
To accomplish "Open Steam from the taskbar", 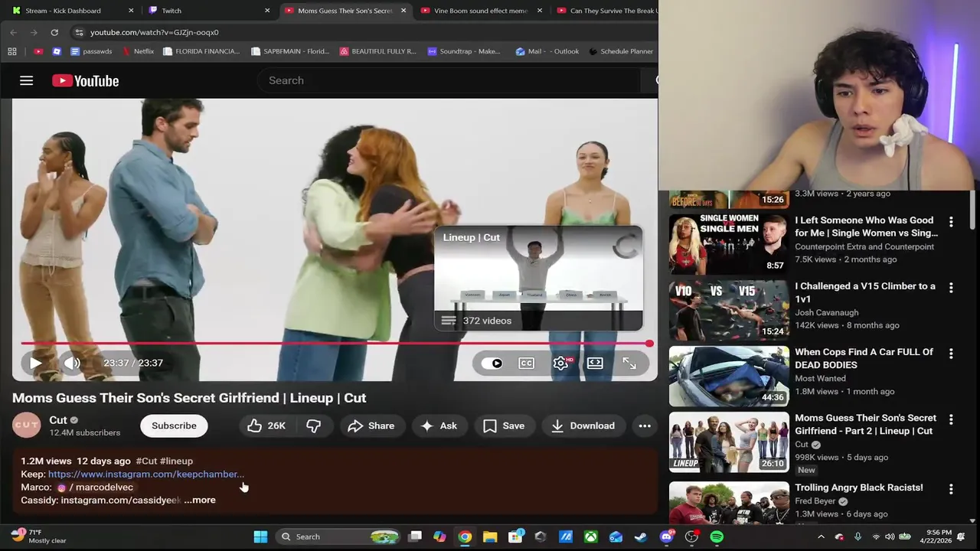I will tap(641, 536).
